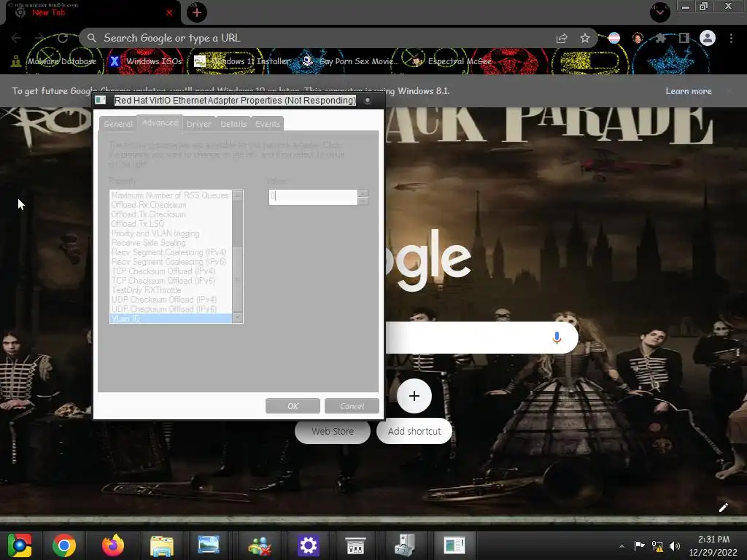Image resolution: width=747 pixels, height=560 pixels.
Task: Open the Web Store shortcut
Action: coord(333,431)
